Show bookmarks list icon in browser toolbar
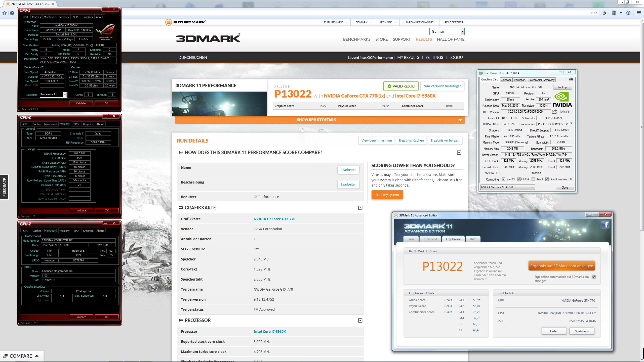The width and height of the screenshot is (644, 362). coord(12,13)
